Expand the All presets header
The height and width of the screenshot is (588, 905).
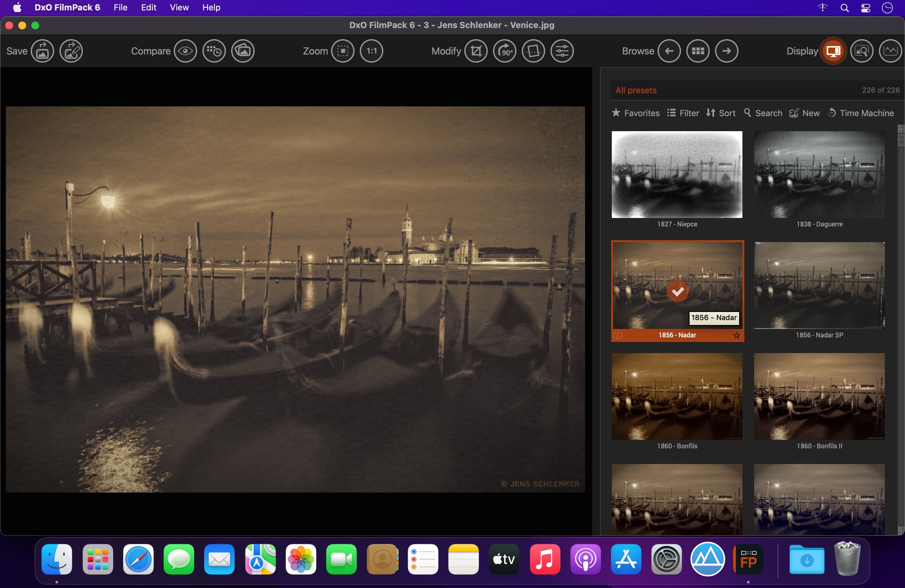[x=636, y=90]
